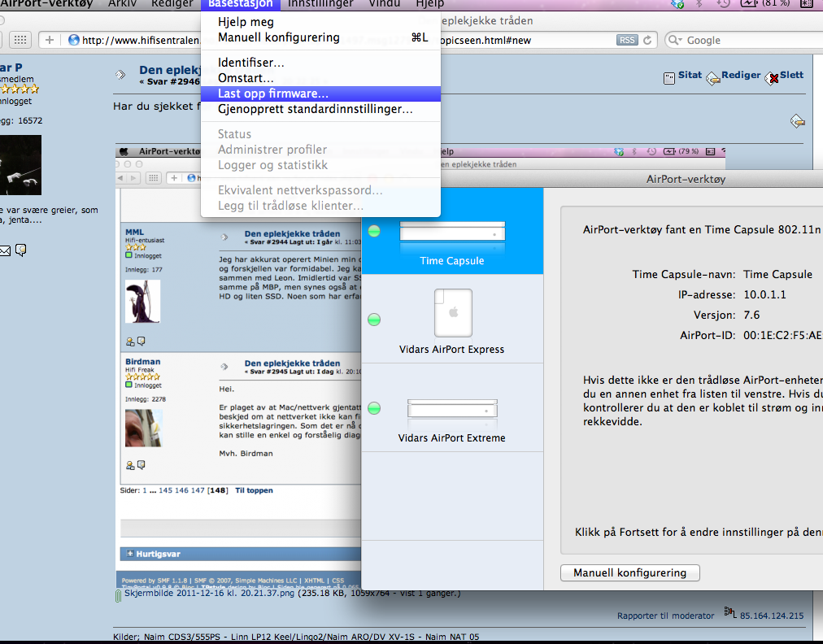This screenshot has height=644, width=823.
Task: Open the Hjelp menu
Action: [x=429, y=4]
